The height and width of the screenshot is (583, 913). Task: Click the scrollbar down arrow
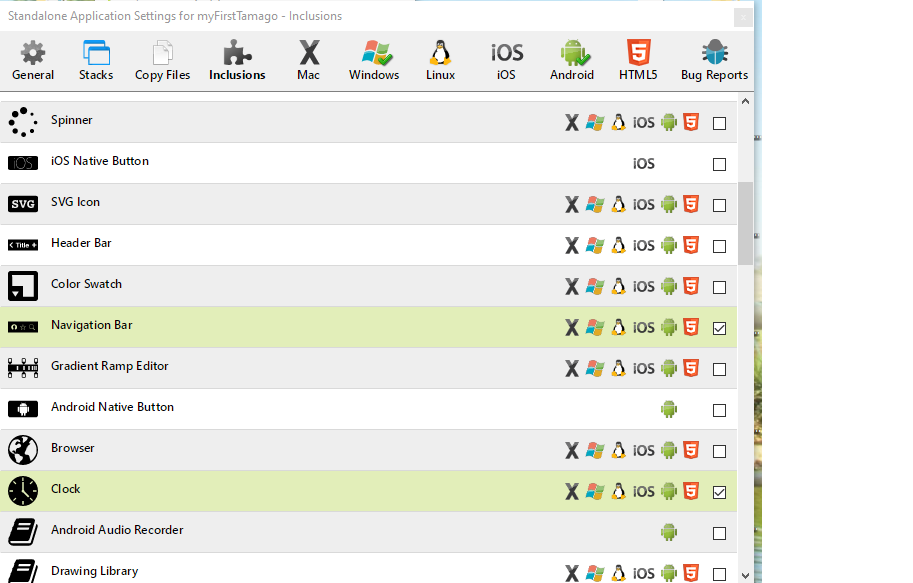coord(745,575)
